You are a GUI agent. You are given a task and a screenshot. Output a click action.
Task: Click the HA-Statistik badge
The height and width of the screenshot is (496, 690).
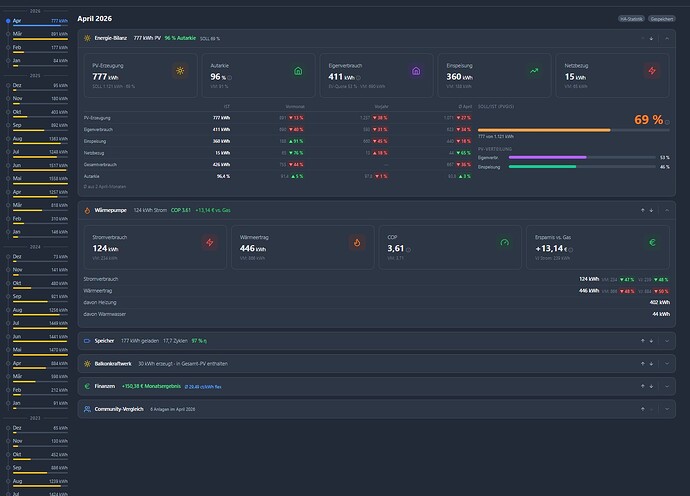coord(631,19)
